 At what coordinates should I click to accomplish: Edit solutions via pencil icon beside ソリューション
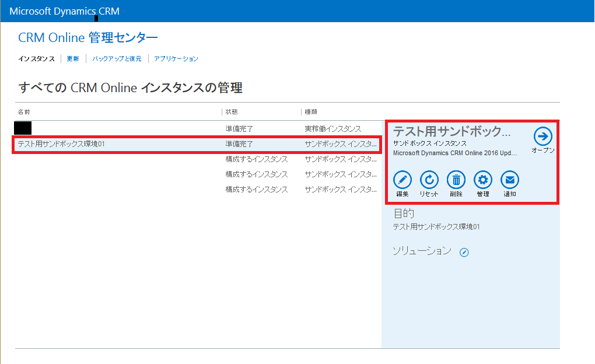click(464, 253)
